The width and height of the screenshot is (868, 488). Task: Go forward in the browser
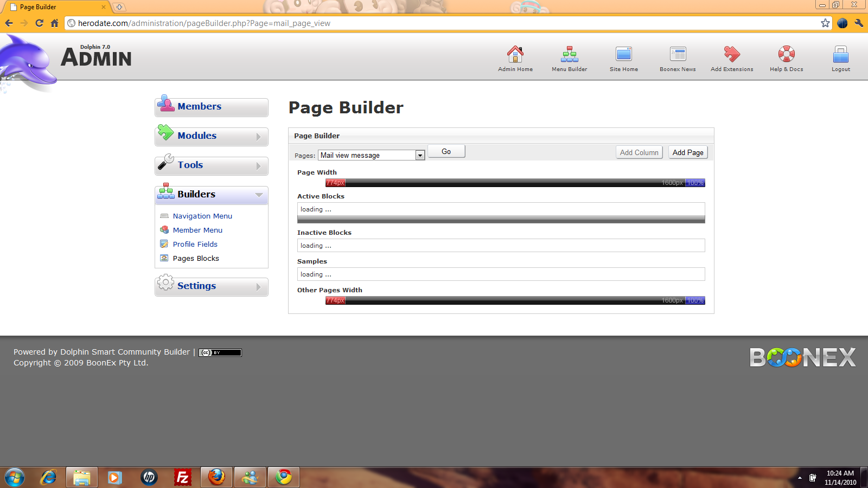click(24, 23)
